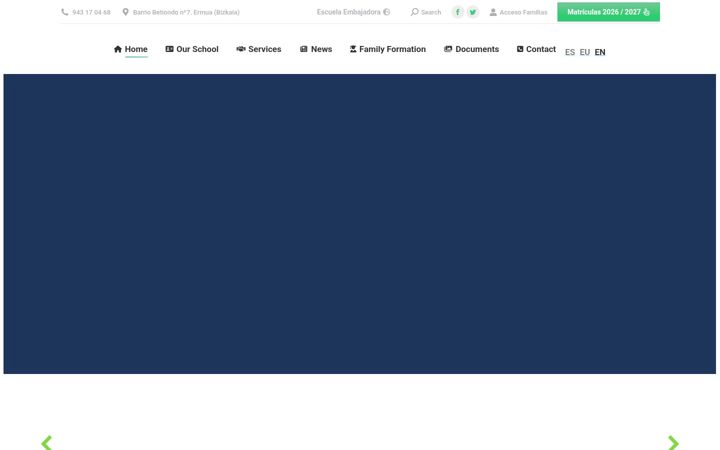Click the globe icon next to Escuela Embajadora
720x450 pixels.
[x=387, y=12]
